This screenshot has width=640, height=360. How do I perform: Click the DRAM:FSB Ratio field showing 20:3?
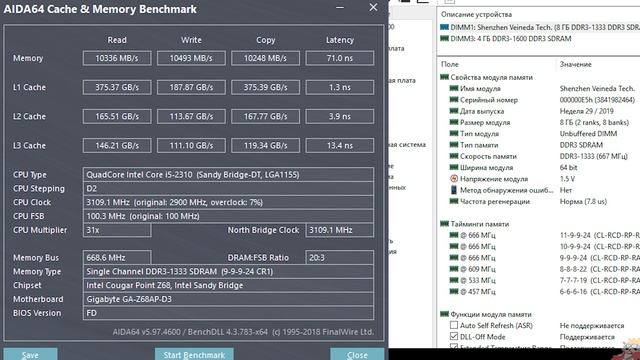(340, 258)
